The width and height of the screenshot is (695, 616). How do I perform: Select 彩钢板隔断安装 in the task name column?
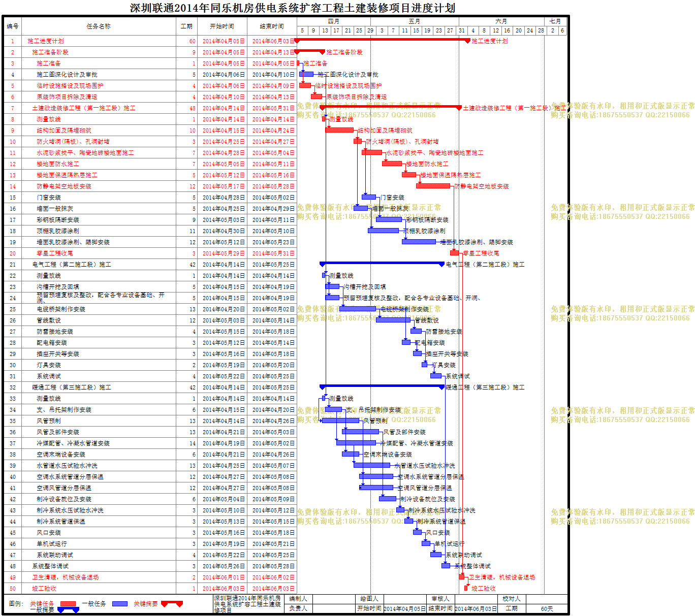pyautogui.click(x=58, y=220)
